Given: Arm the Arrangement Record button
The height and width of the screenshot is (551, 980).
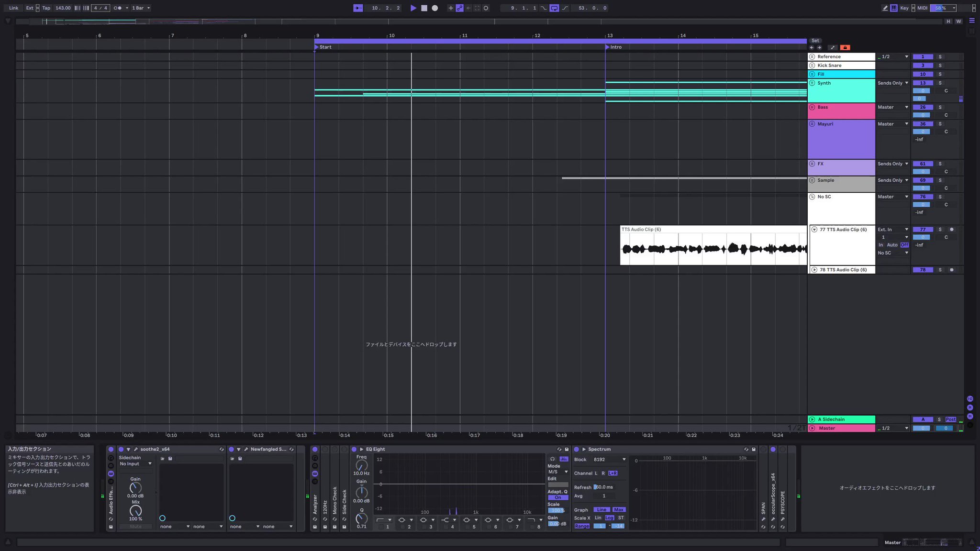Looking at the screenshot, I should 434,8.
